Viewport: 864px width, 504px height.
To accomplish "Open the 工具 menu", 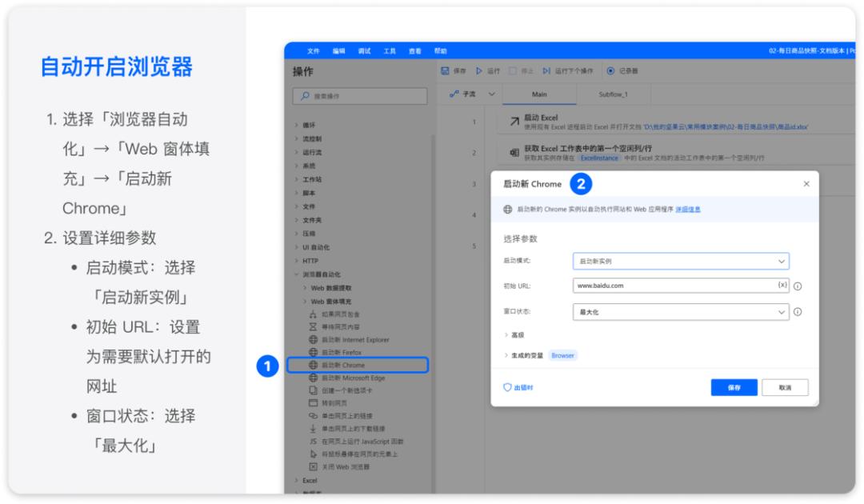I will 390,50.
